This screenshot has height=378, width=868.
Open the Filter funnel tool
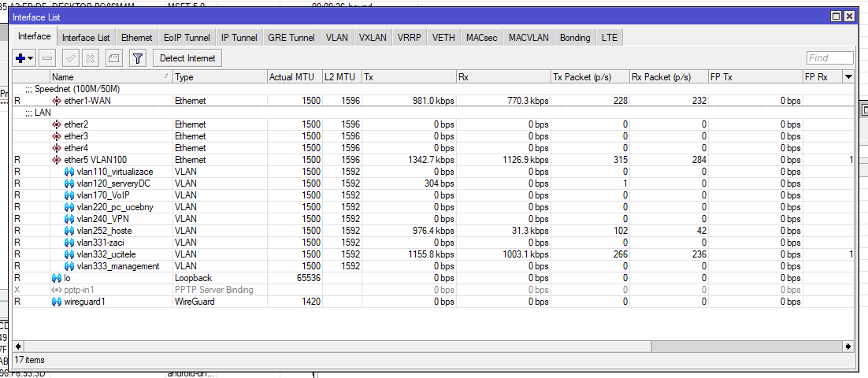click(138, 57)
